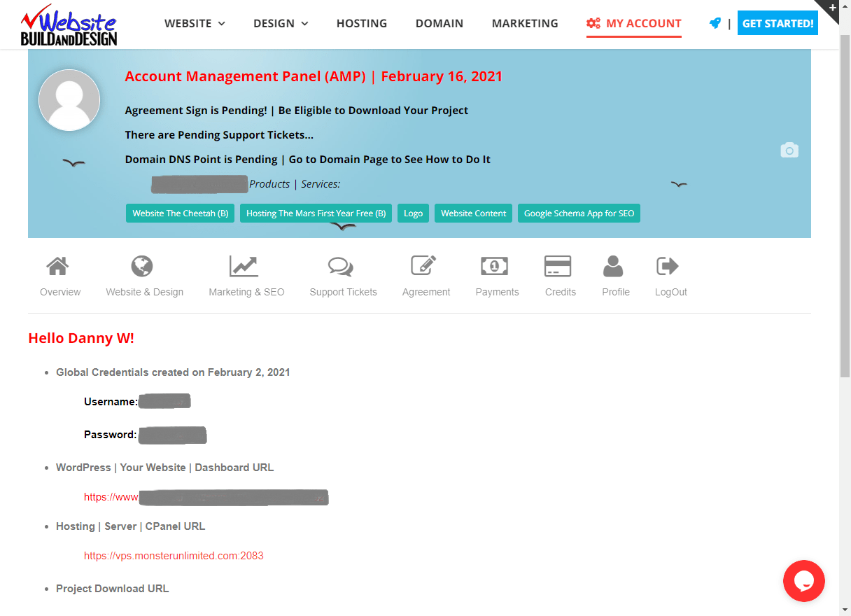Select MY ACCOUNT in navigation

634,23
